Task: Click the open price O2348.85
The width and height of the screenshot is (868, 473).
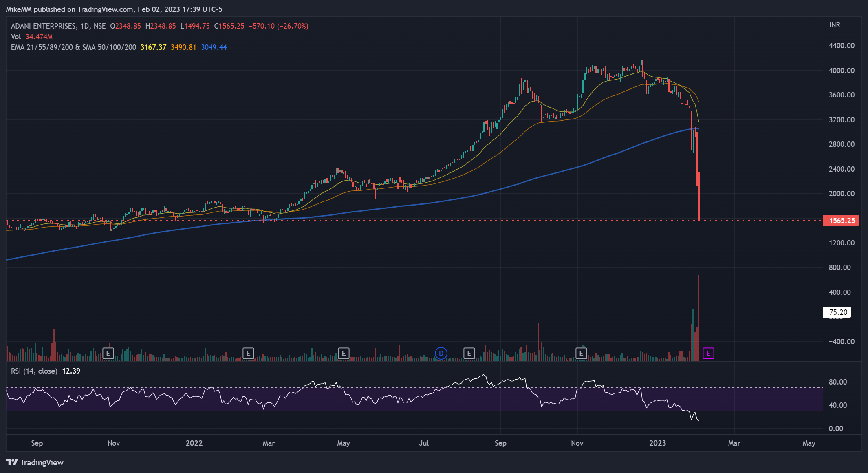Action: coord(126,26)
